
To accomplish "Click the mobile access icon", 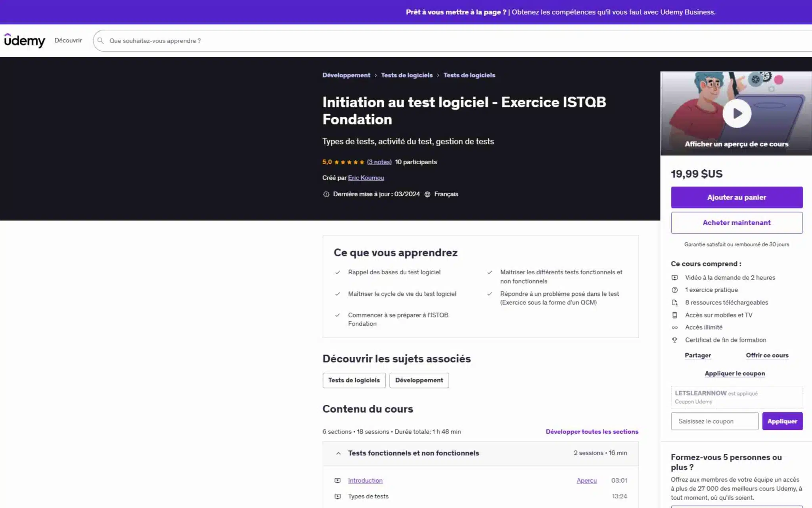I will point(674,315).
